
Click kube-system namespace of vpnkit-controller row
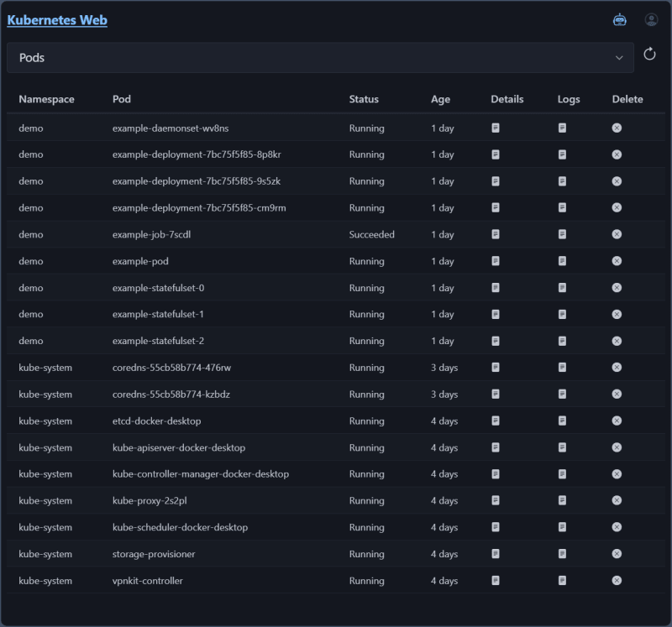click(x=45, y=581)
